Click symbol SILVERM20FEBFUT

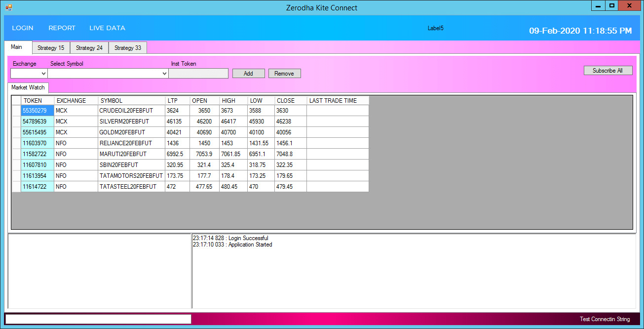tap(132, 122)
